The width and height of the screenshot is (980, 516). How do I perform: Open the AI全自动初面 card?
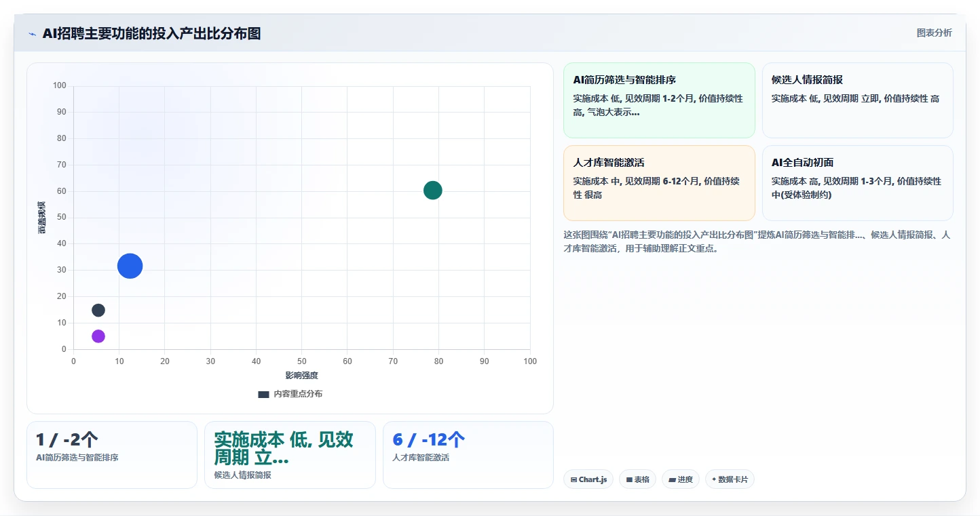858,183
